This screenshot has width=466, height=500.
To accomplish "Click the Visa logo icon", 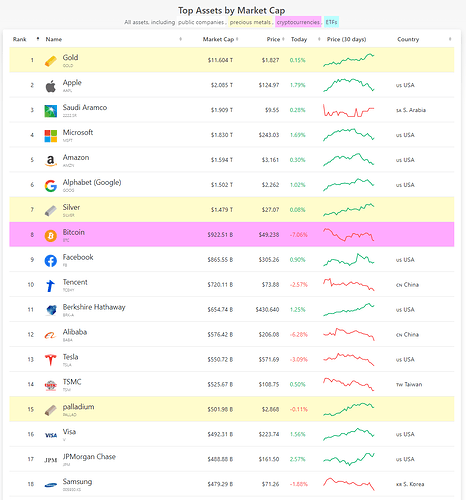I will coord(51,435).
